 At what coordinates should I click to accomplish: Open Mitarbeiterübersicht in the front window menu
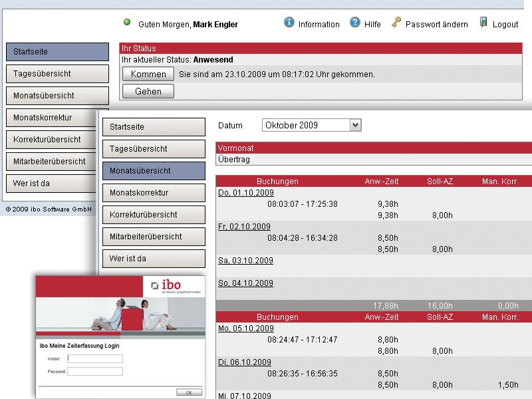(154, 237)
